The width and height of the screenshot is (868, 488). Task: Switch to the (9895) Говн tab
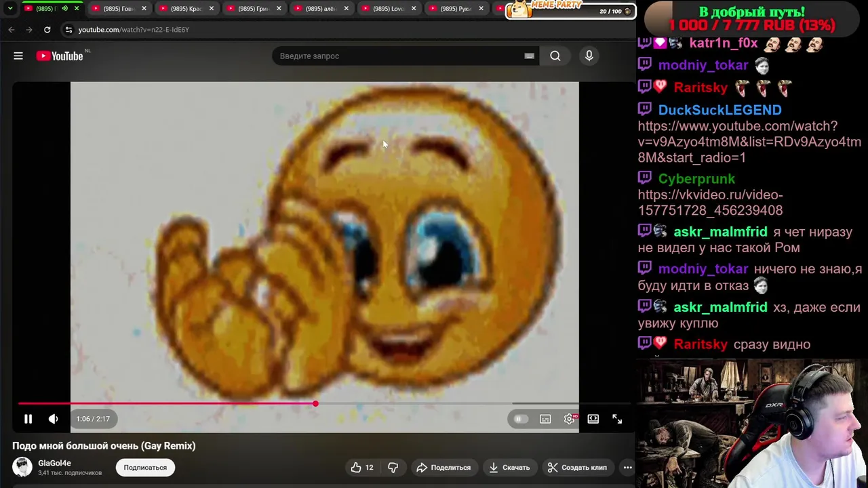118,9
